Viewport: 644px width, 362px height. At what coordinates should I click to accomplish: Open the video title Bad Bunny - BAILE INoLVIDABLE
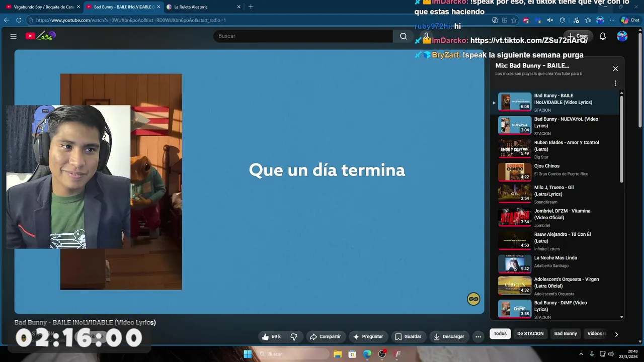point(85,323)
